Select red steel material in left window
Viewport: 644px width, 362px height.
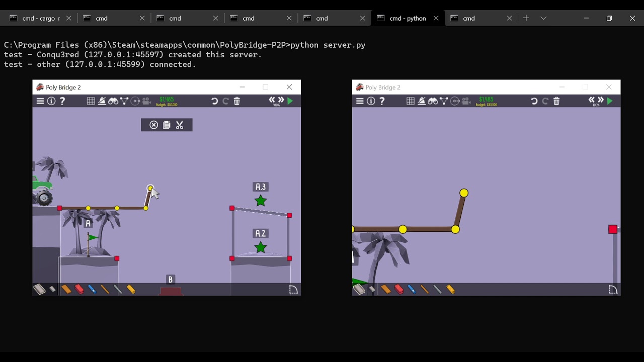79,289
